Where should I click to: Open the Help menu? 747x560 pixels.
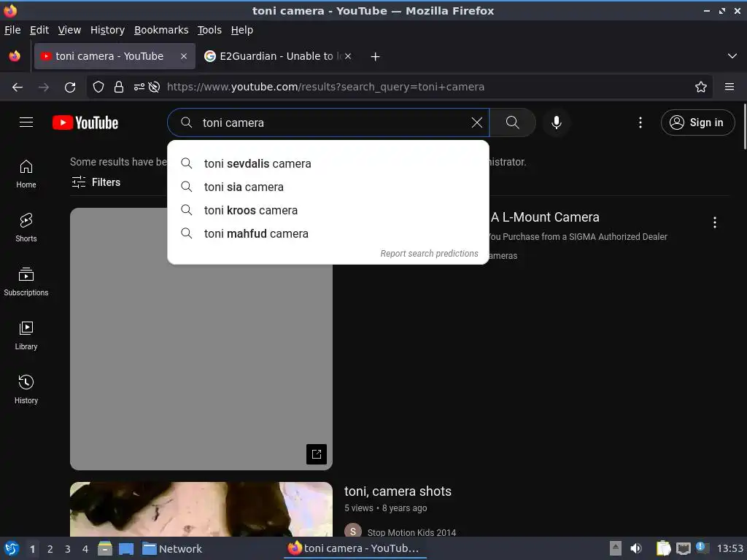click(242, 30)
